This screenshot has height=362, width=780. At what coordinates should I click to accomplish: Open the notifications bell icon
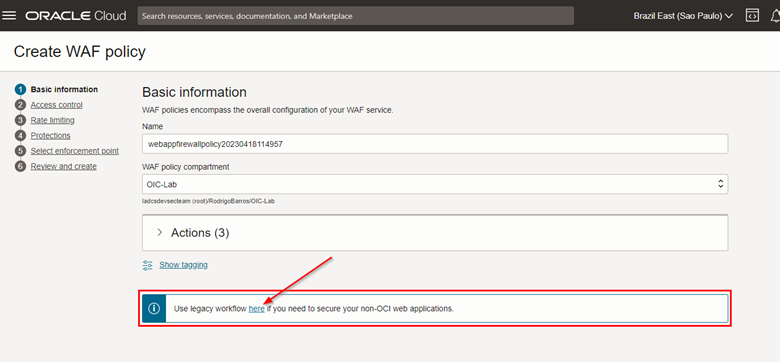tap(775, 16)
